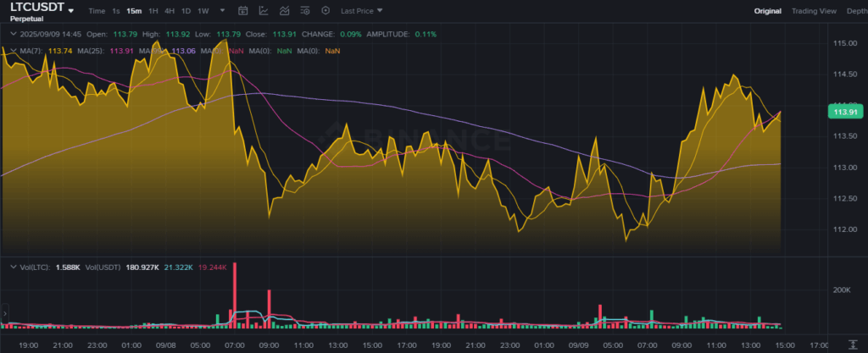Image resolution: width=868 pixels, height=353 pixels.
Task: Select the 1s time interval
Action: tap(116, 11)
